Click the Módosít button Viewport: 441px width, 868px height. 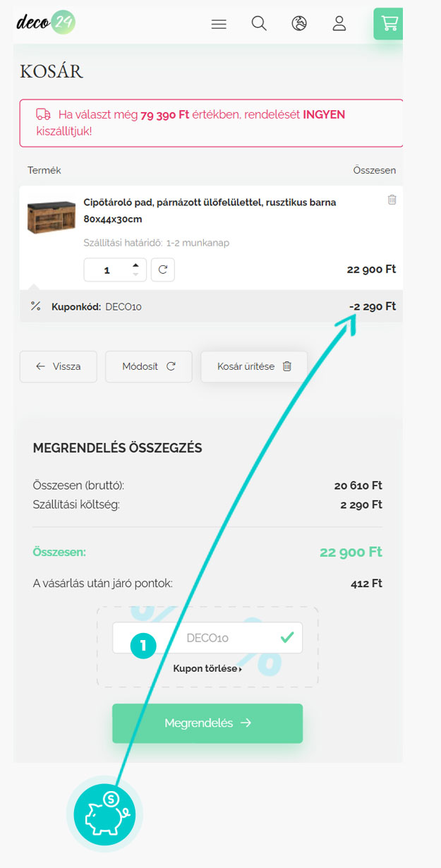coord(148,366)
